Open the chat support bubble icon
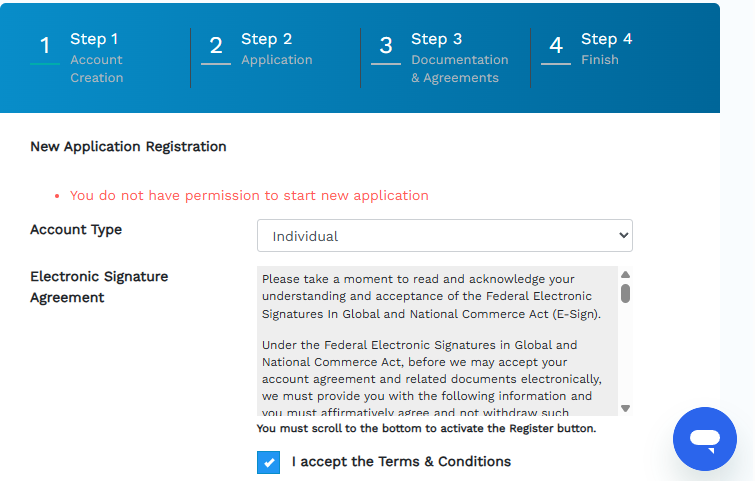 704,438
